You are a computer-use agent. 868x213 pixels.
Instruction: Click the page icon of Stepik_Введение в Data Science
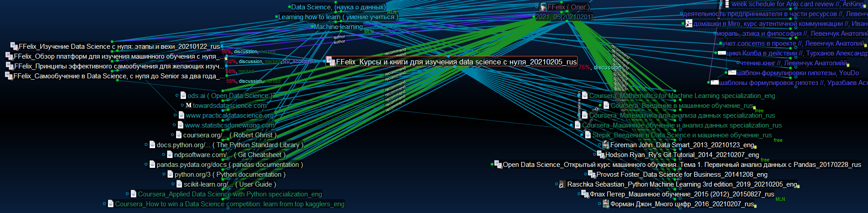588,135
